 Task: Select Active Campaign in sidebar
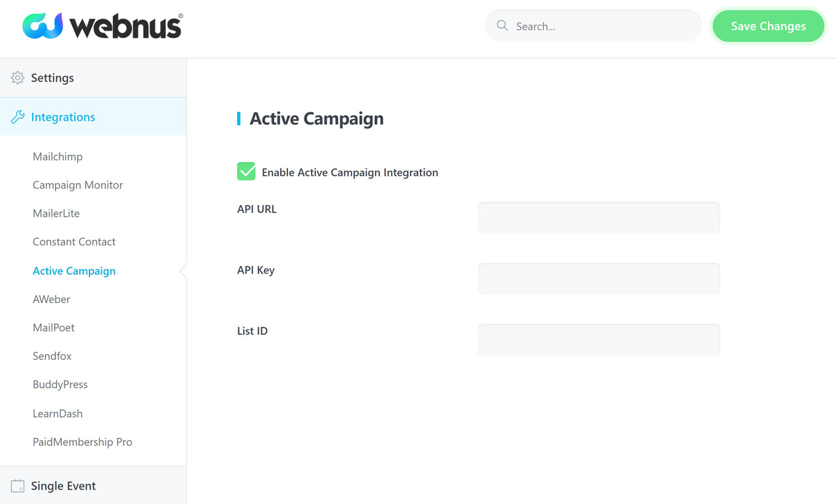pyautogui.click(x=74, y=271)
